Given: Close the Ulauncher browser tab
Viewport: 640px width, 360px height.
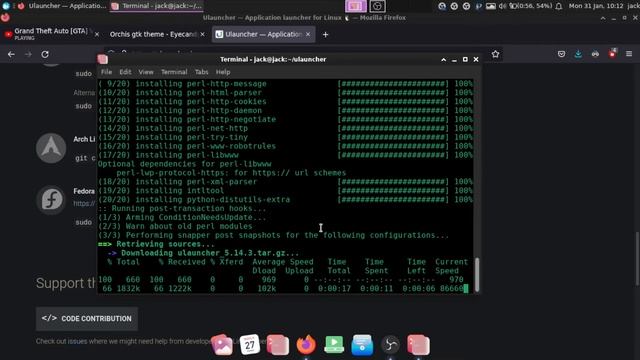Looking at the screenshot, I should click(x=308, y=35).
